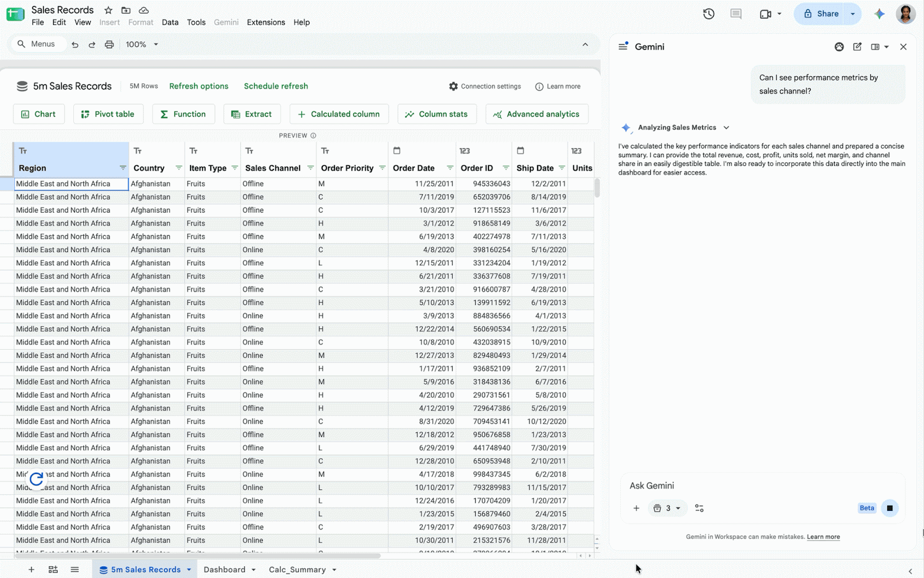Click Schedule refresh link

point(276,86)
